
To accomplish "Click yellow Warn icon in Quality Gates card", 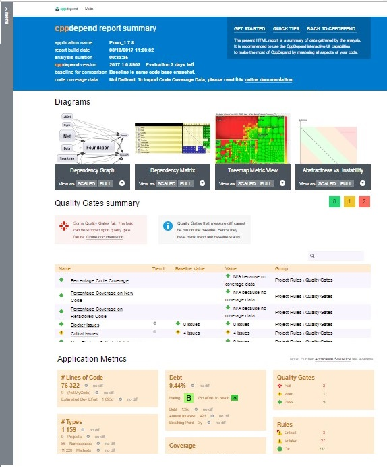I will pos(279,394).
